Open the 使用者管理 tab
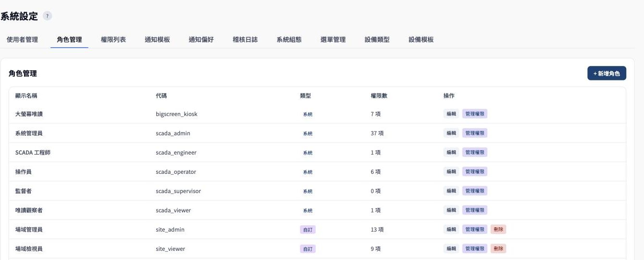Viewport: 644px width, 260px height. pos(22,39)
